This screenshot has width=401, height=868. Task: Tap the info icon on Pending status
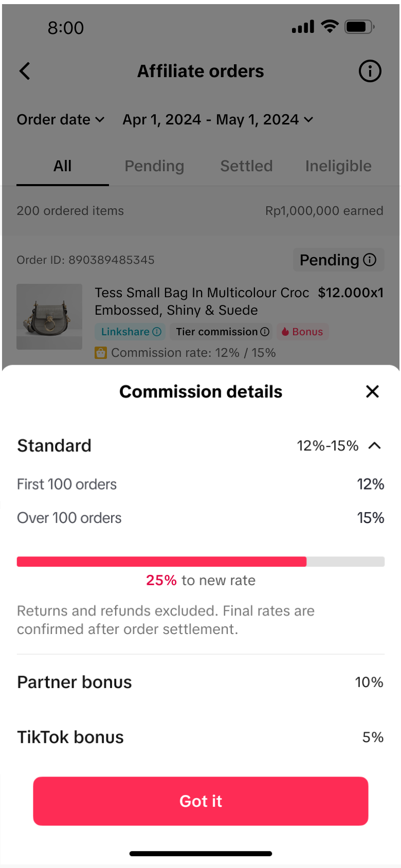[370, 260]
